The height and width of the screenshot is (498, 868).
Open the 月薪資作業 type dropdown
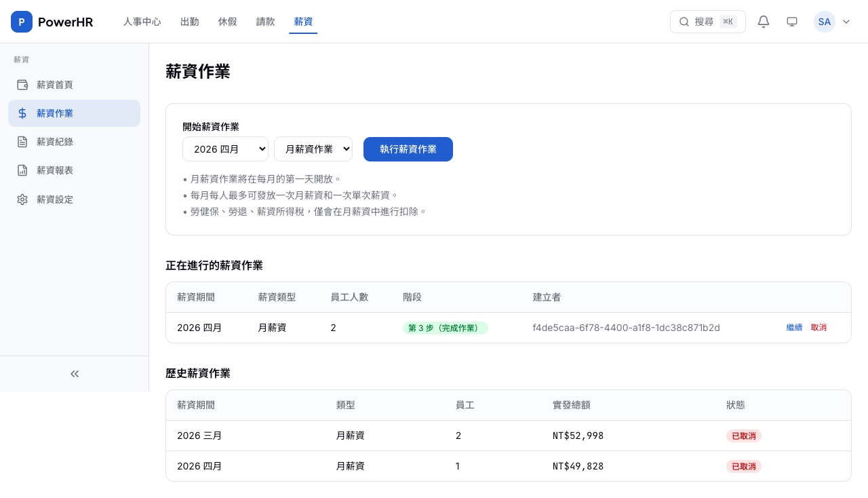pos(313,149)
